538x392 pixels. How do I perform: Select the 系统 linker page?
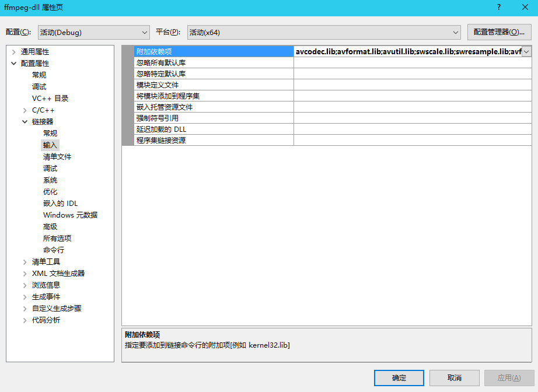click(50, 180)
